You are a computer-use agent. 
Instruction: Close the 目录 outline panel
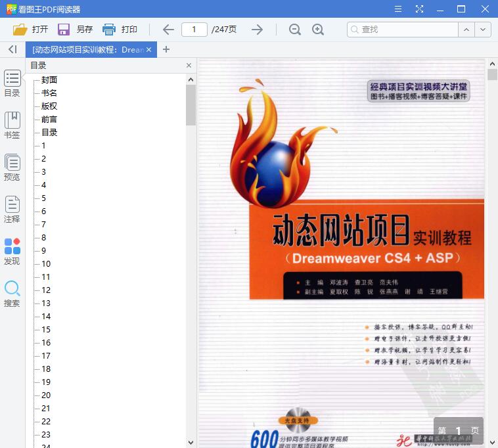pos(189,66)
